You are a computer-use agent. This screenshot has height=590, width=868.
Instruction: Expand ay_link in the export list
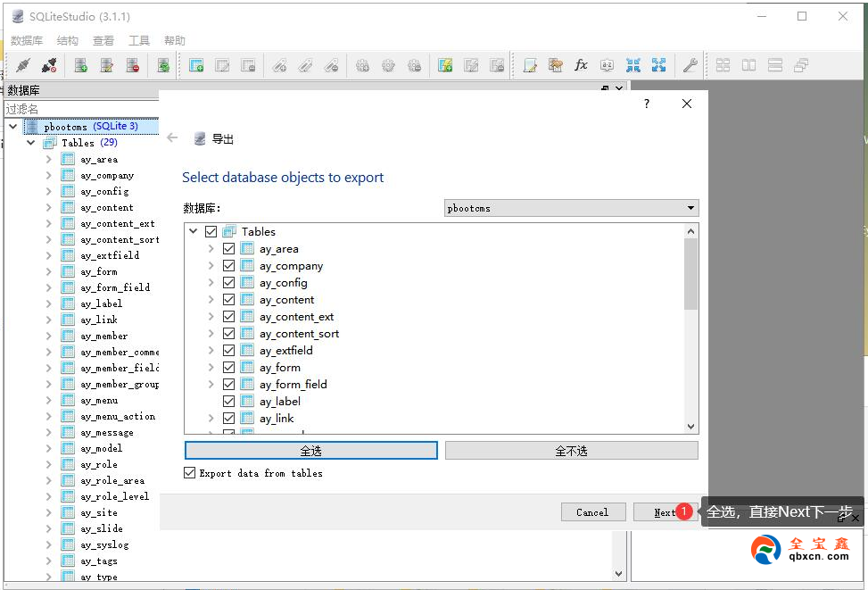coord(211,419)
